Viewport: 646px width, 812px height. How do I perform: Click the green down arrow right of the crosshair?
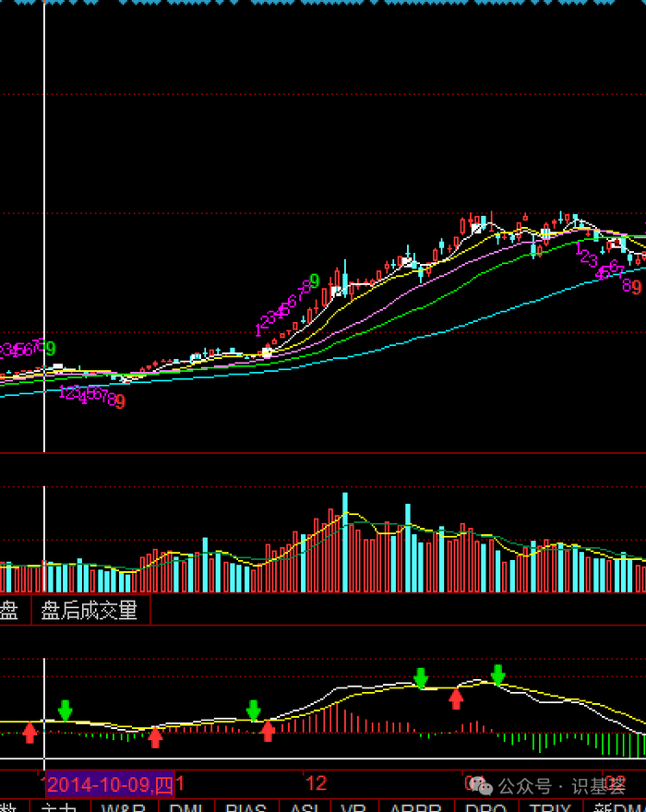click(x=65, y=710)
